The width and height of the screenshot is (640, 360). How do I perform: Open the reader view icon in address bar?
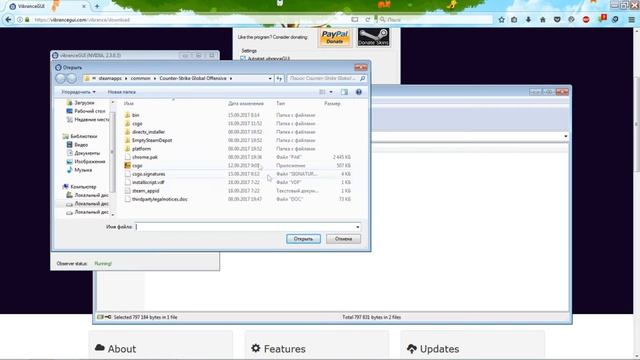coord(355,20)
